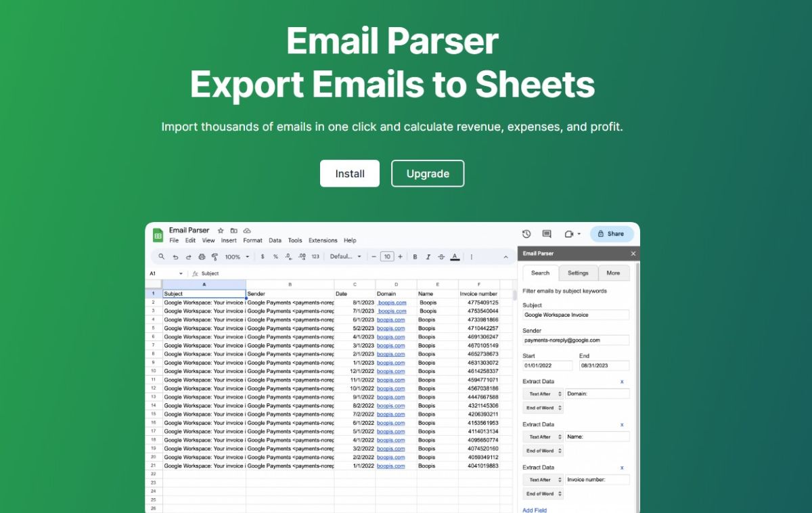Click the Install button
This screenshot has width=812, height=513.
[x=349, y=173]
